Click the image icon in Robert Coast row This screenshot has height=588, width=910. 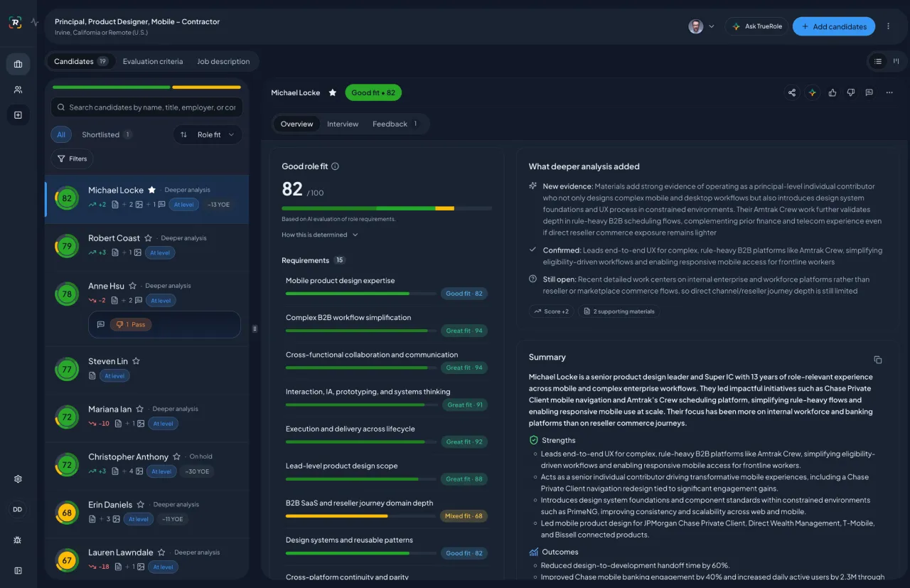pyautogui.click(x=139, y=252)
